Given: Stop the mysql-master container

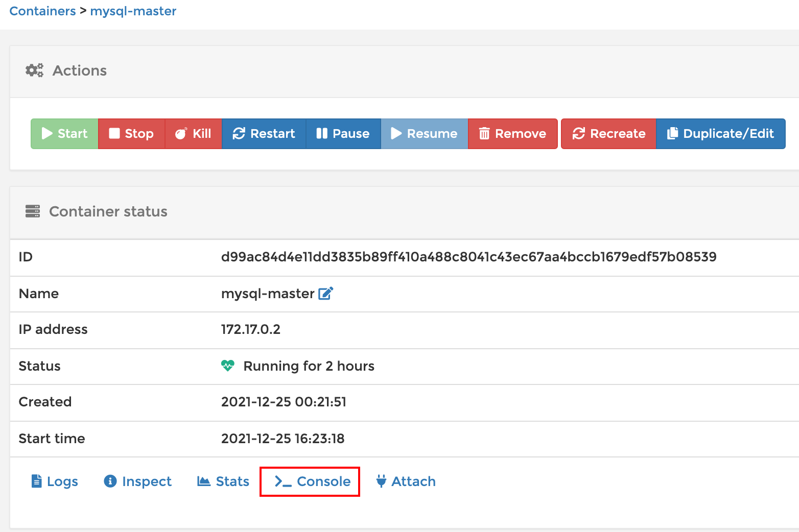Looking at the screenshot, I should coord(131,133).
